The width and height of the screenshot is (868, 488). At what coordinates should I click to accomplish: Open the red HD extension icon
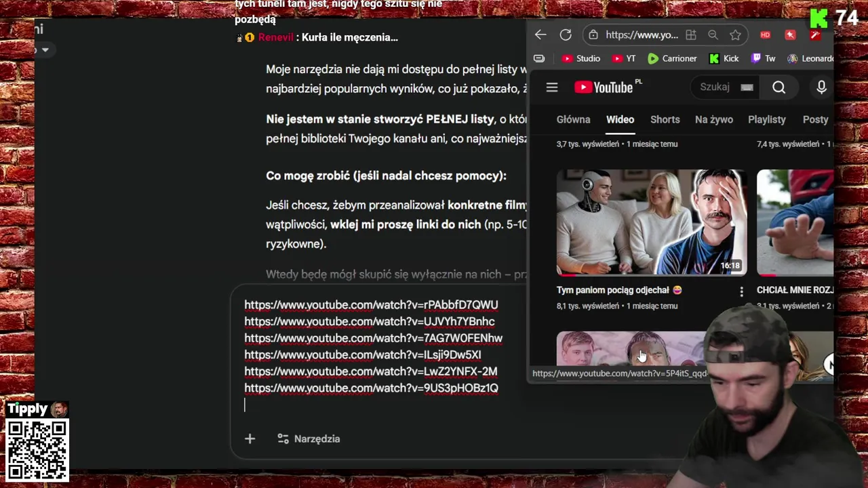tap(765, 35)
